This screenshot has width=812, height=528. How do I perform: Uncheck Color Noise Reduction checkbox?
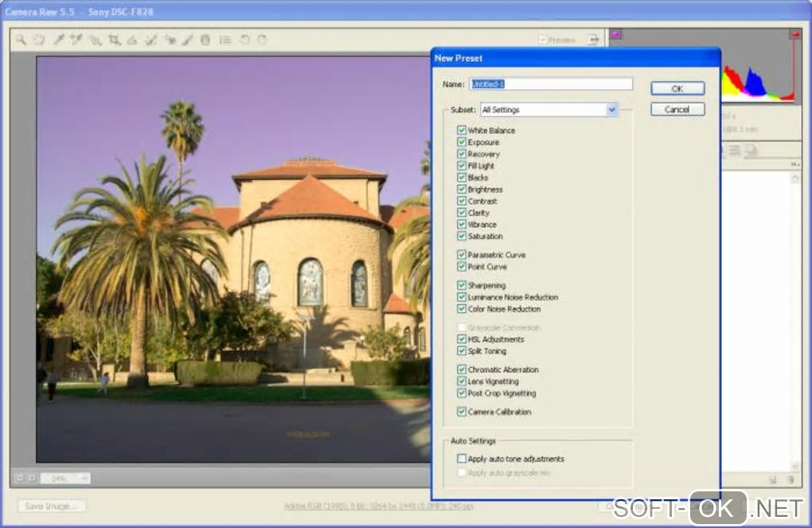462,309
